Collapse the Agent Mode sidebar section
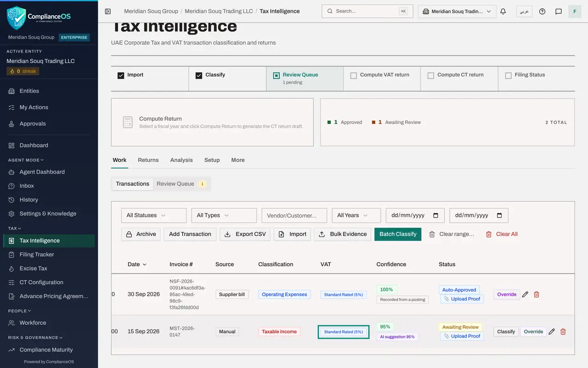This screenshot has height=368, width=588. click(26, 160)
